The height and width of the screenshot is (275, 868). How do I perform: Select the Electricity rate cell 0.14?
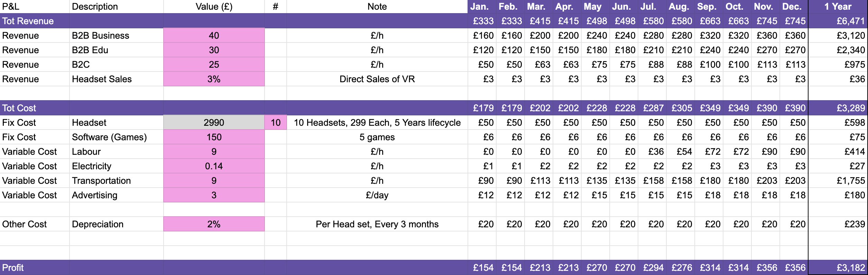(214, 166)
